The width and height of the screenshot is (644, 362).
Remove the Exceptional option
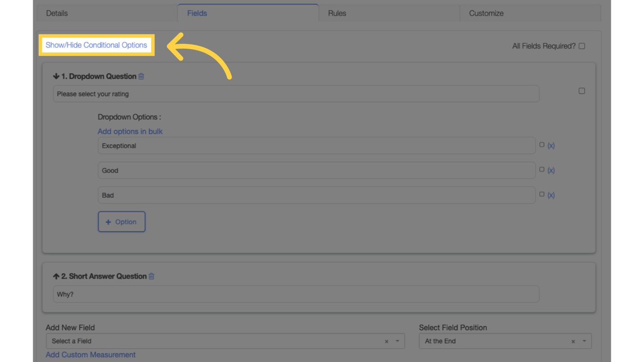point(551,146)
